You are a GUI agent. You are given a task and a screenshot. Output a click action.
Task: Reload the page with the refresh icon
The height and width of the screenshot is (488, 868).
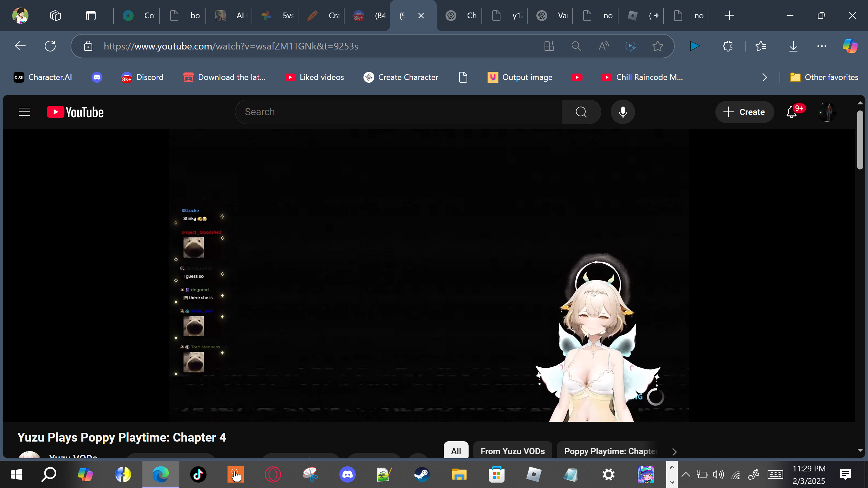pos(50,46)
